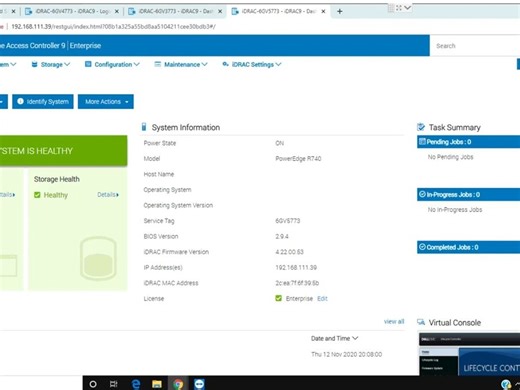
Task: Click the Completed Jobs header
Action: click(x=468, y=247)
